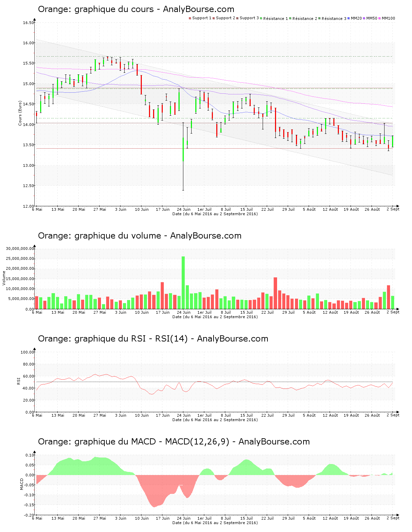Click the 12.00 value on price axis
This screenshot has height=532, width=412.
click(x=28, y=206)
